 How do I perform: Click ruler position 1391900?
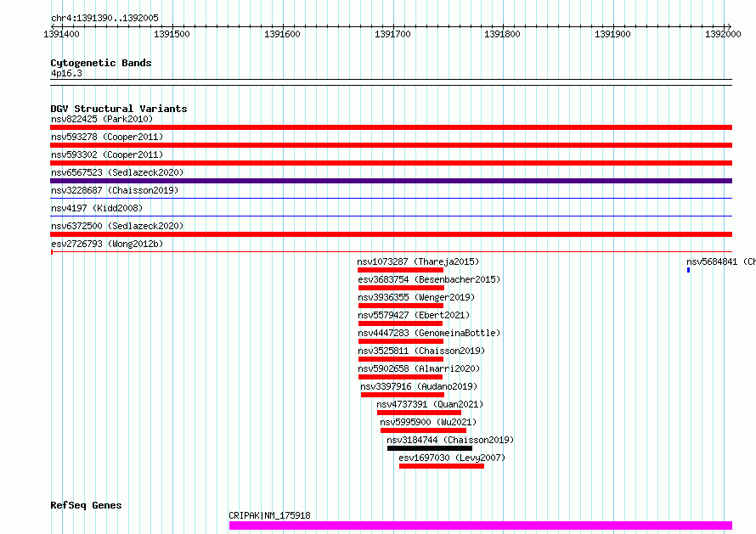(x=612, y=34)
